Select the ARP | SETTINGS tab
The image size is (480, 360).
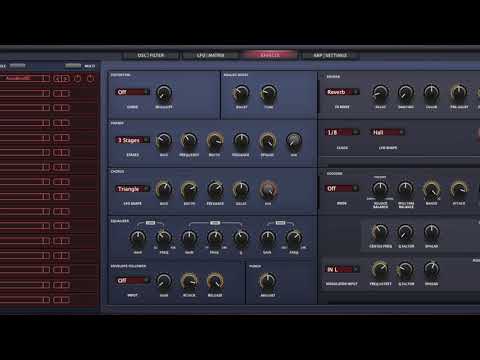click(330, 55)
